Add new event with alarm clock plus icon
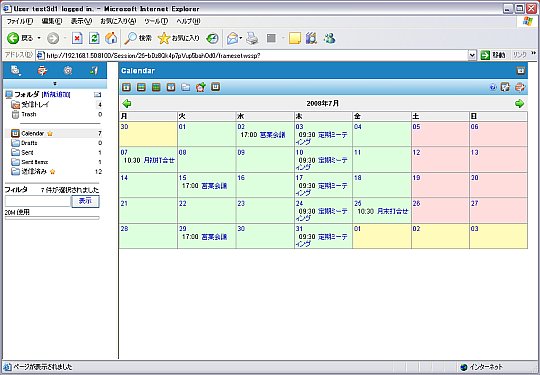 pyautogui.click(x=200, y=87)
